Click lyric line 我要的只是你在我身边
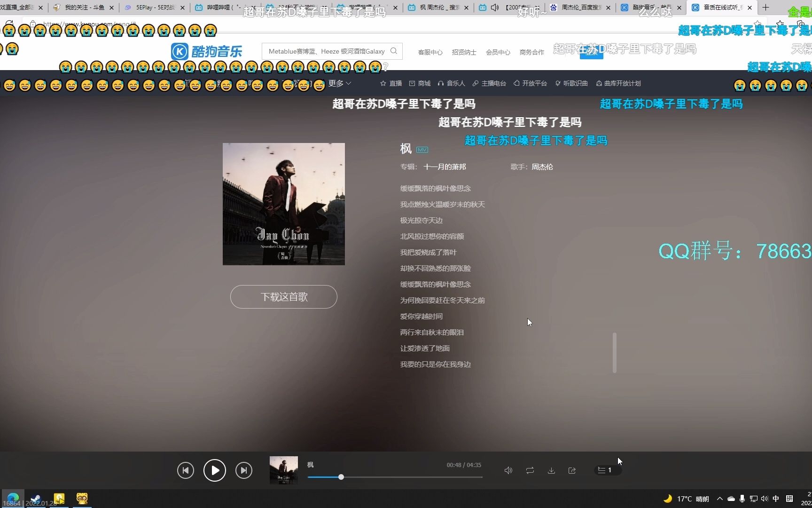The height and width of the screenshot is (508, 812). (x=436, y=364)
